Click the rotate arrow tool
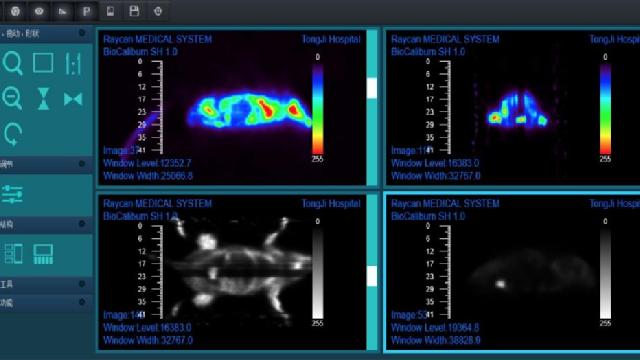Image resolution: width=640 pixels, height=360 pixels. pos(13,134)
